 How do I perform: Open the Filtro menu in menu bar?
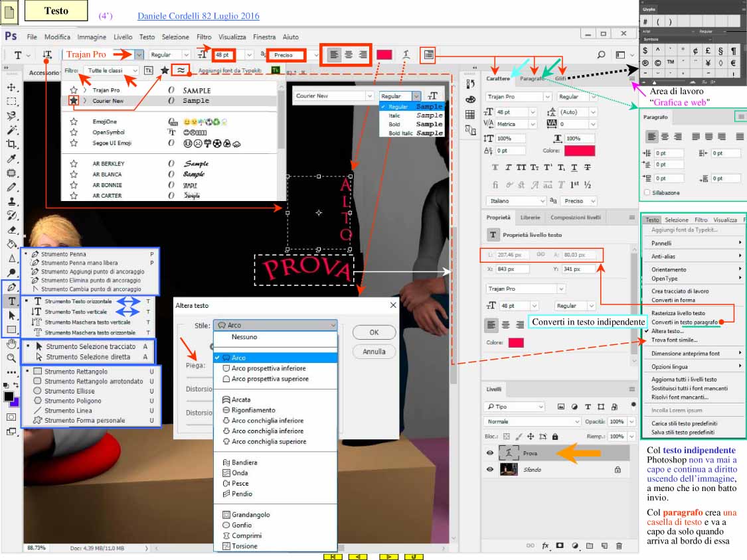[x=204, y=37]
